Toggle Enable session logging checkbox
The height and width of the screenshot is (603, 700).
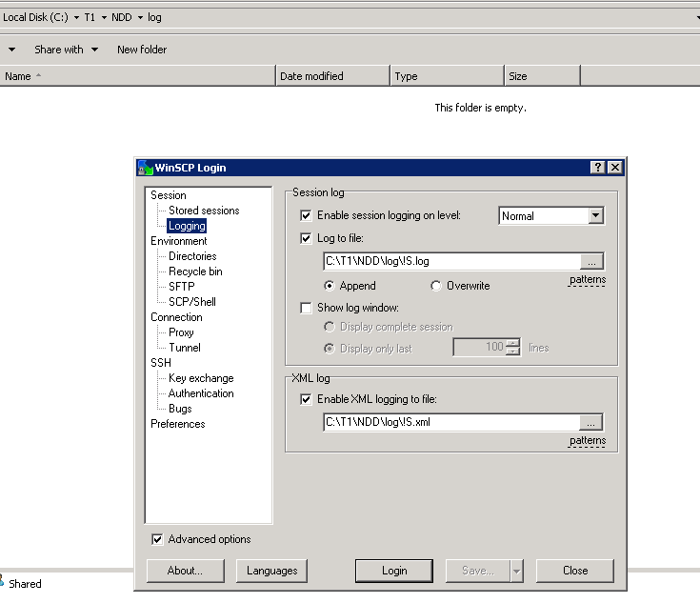(x=306, y=216)
